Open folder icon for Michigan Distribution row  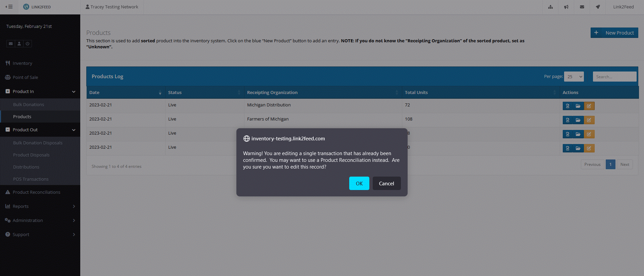(x=578, y=106)
